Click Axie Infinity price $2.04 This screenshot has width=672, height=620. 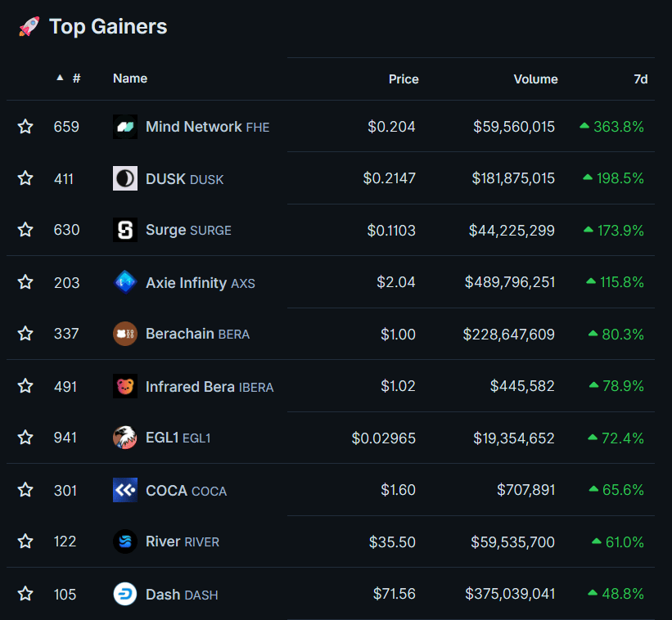tap(396, 282)
